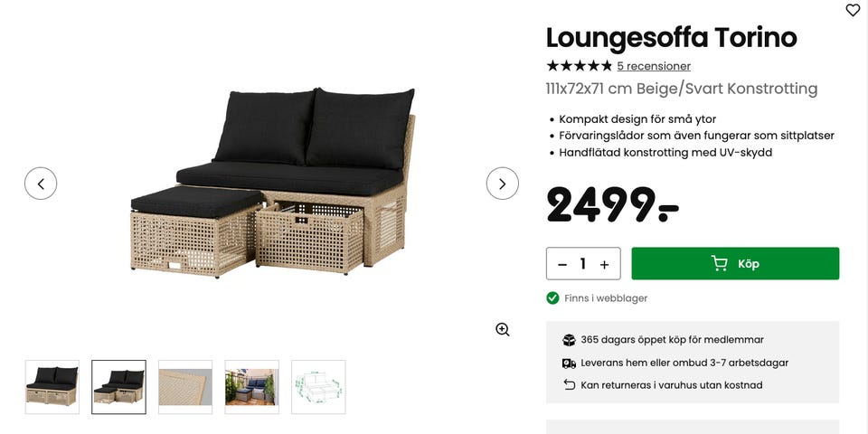868x434 pixels.
Task: Click the return arrow icon
Action: click(x=569, y=385)
